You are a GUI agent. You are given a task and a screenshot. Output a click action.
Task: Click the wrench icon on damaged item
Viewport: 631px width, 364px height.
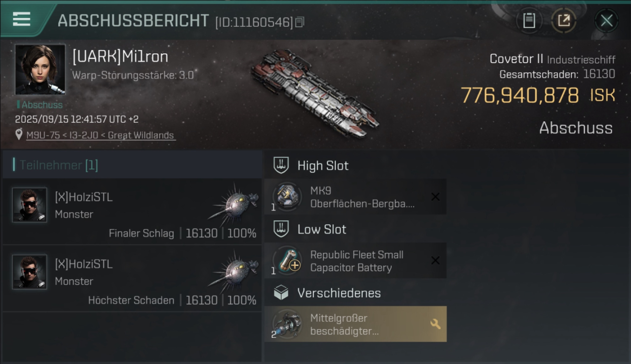point(435,324)
